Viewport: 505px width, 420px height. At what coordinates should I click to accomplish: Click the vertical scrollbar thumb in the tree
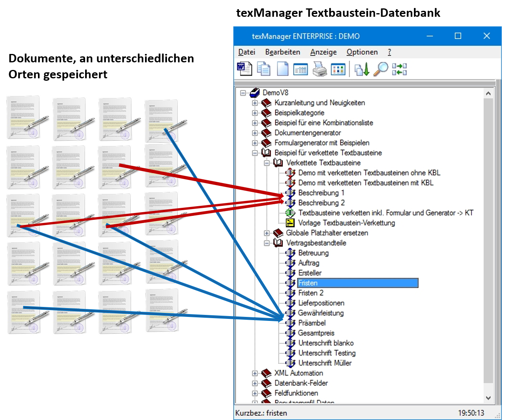point(488,240)
